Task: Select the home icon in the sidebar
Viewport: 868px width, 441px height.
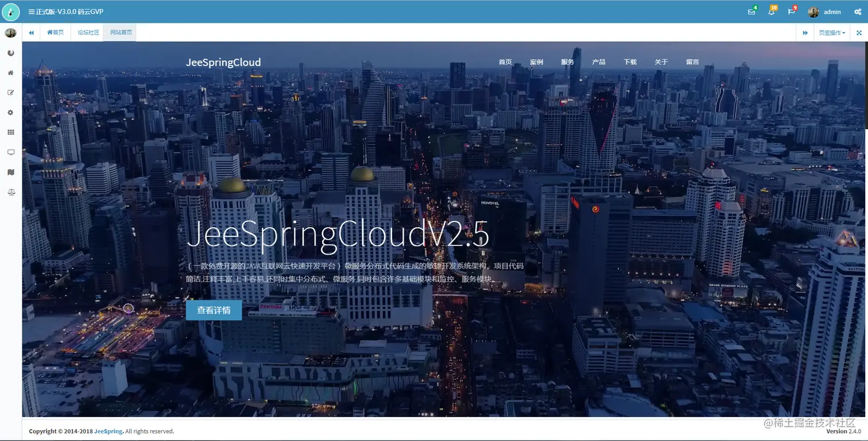Action: 10,73
